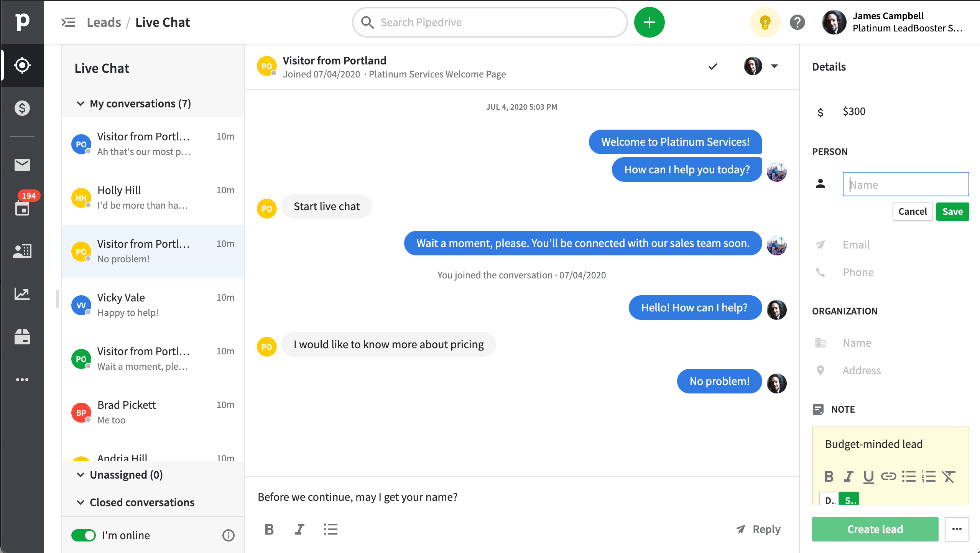The width and height of the screenshot is (980, 553).
Task: Open the Mail inbox sidebar icon
Action: [22, 165]
